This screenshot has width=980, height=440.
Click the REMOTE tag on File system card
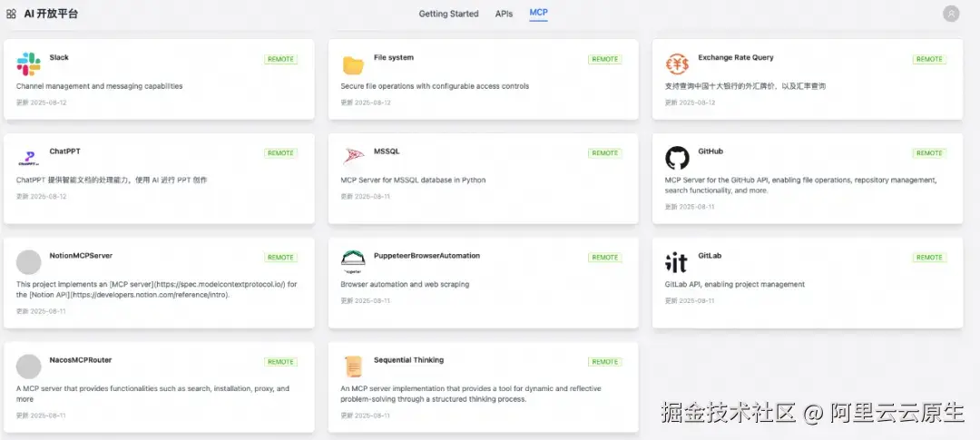605,59
